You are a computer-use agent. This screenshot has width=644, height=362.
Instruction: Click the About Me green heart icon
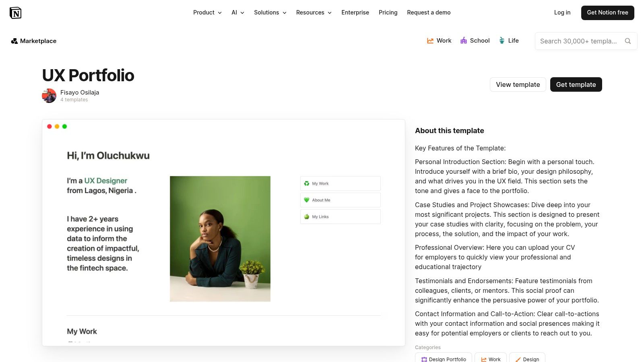pos(307,200)
